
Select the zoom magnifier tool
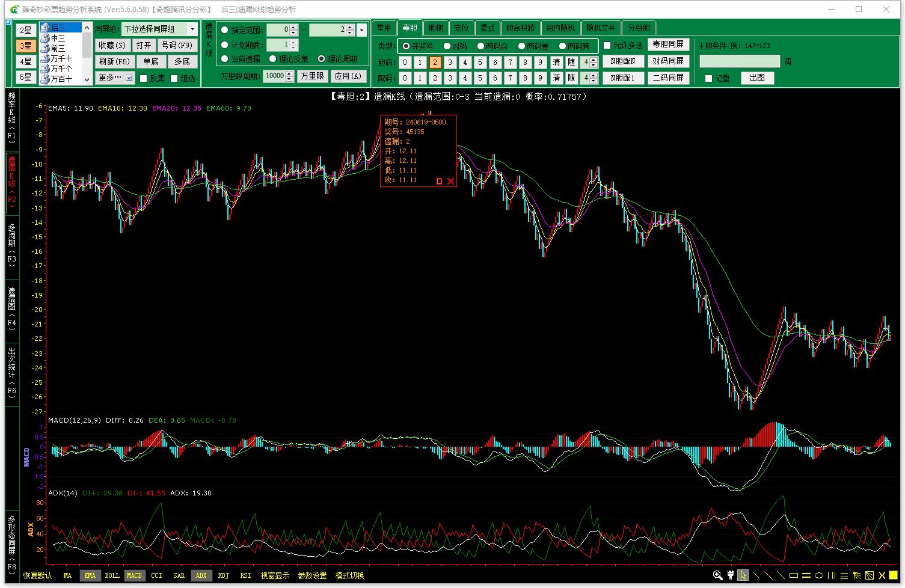717,575
